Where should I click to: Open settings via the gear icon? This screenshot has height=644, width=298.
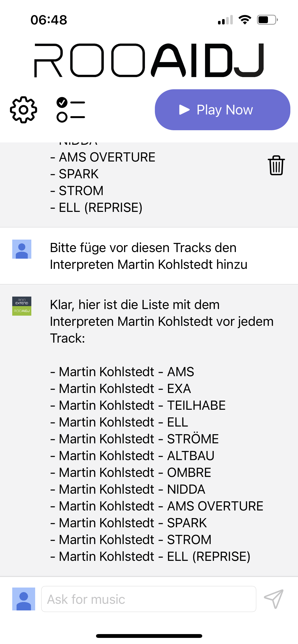(23, 110)
